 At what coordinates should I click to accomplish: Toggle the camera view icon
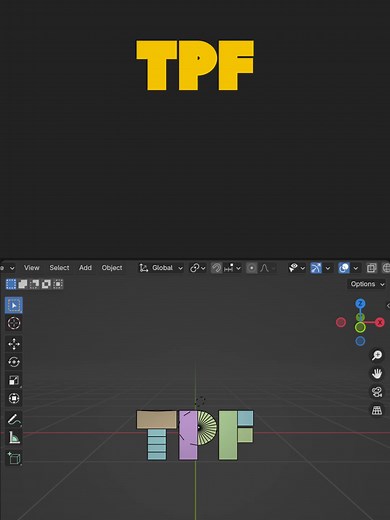coord(377,392)
